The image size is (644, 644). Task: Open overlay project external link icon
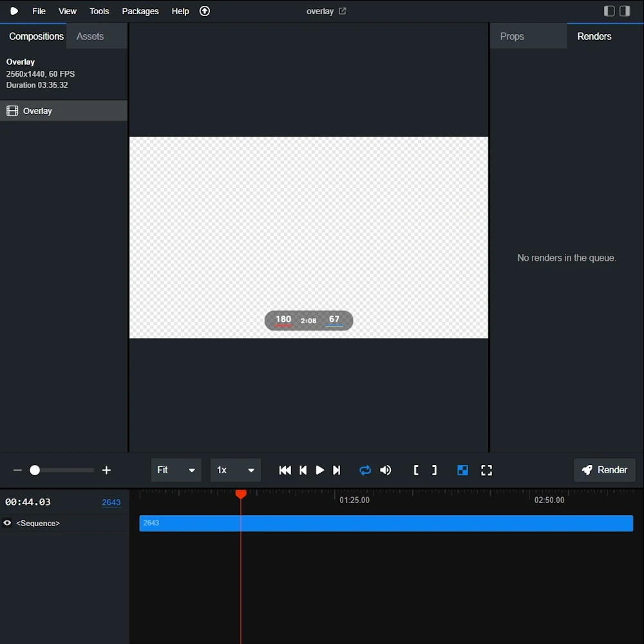click(342, 11)
